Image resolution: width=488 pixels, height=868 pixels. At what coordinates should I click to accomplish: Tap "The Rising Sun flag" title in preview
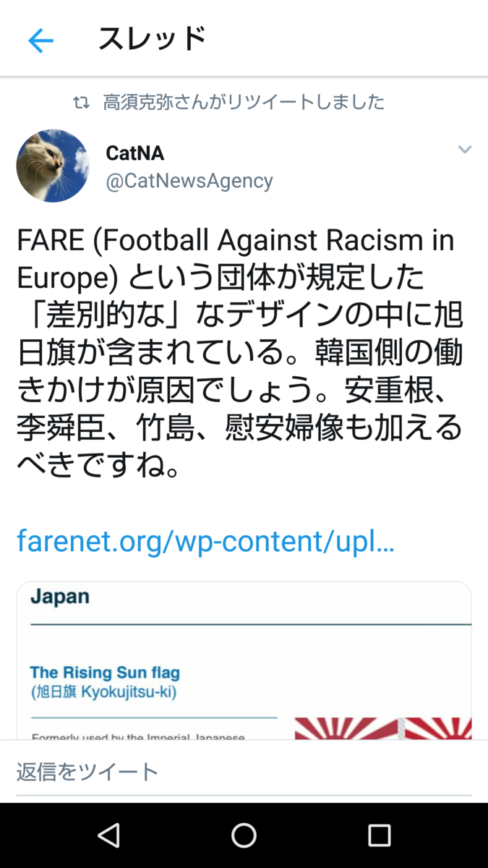pyautogui.click(x=105, y=673)
